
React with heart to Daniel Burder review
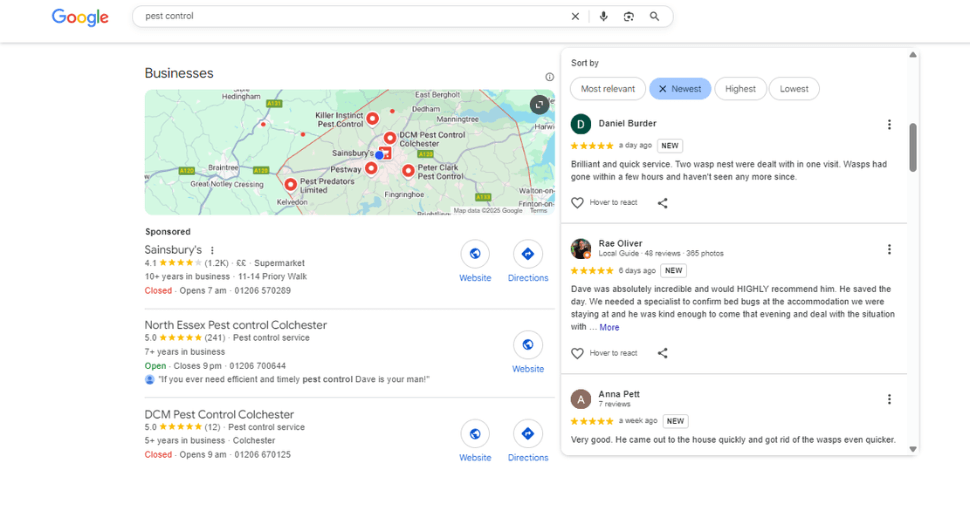(577, 203)
